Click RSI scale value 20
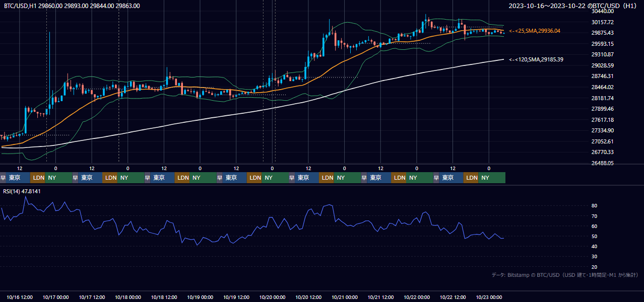Image resolution: width=644 pixels, height=302 pixels. 595,267
